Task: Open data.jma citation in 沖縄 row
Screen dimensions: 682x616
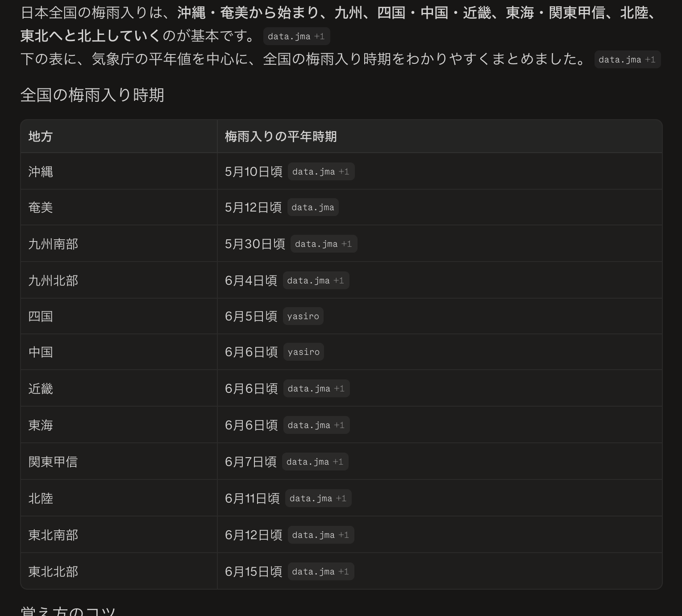Action: click(321, 171)
